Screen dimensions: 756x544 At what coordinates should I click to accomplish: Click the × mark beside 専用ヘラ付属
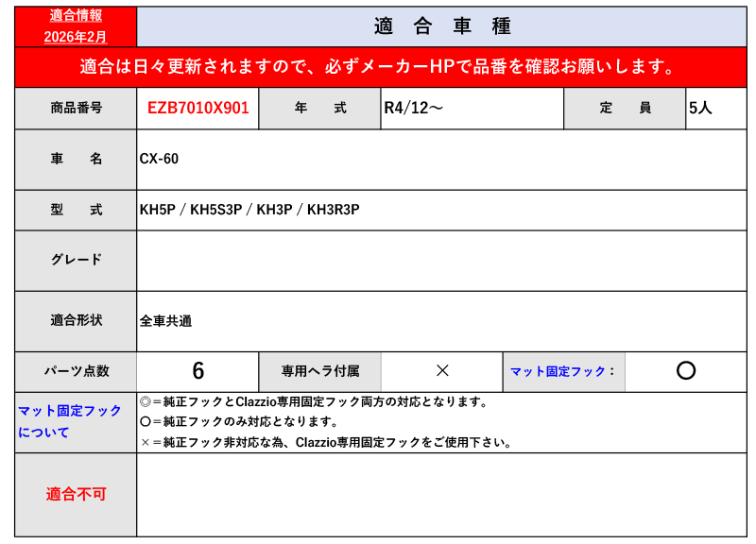coord(441,371)
